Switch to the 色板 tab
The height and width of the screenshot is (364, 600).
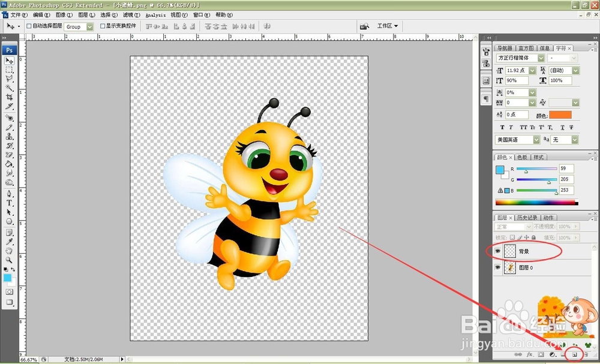pyautogui.click(x=522, y=157)
